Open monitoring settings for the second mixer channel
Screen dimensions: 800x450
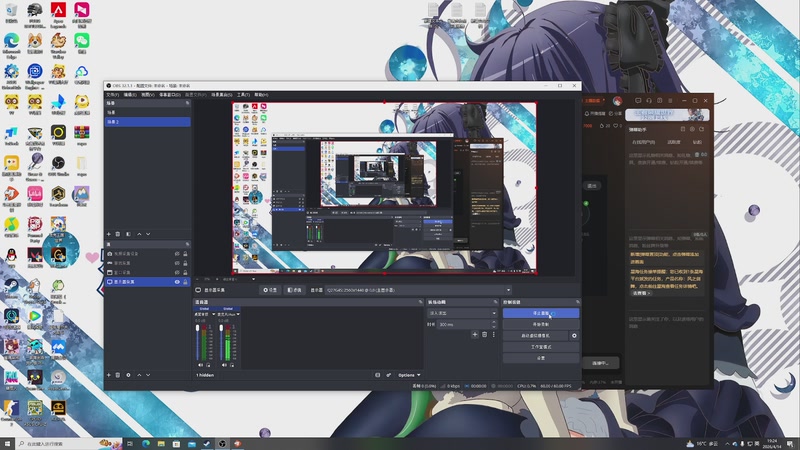click(232, 365)
